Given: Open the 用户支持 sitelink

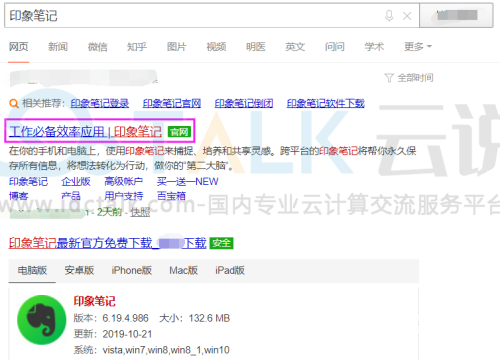Looking at the screenshot, I should tap(124, 196).
